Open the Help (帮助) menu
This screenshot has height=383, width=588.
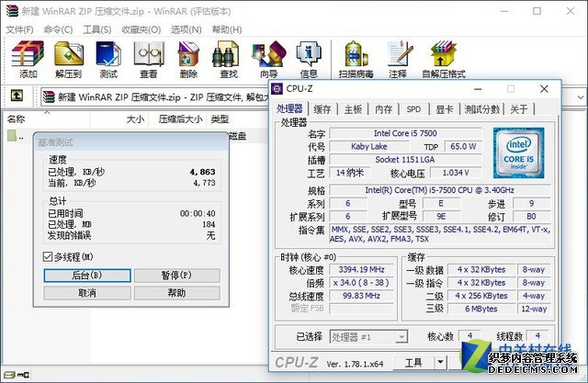coord(227,29)
